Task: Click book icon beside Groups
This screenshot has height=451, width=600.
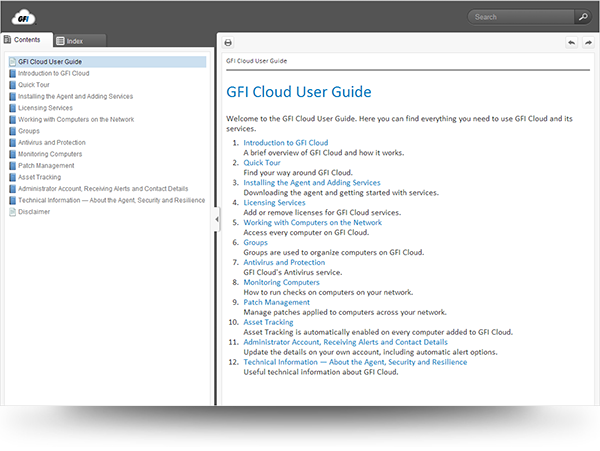Action: 13,131
